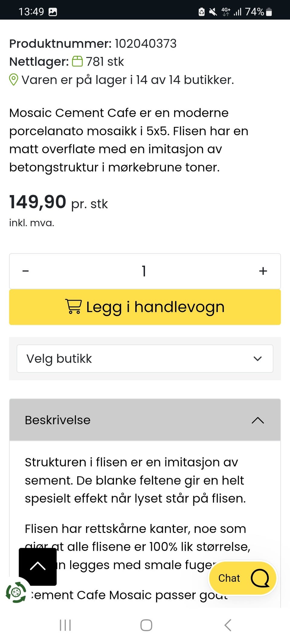Tap the Android home button
Screen dimensions: 290x644
click(x=146, y=625)
